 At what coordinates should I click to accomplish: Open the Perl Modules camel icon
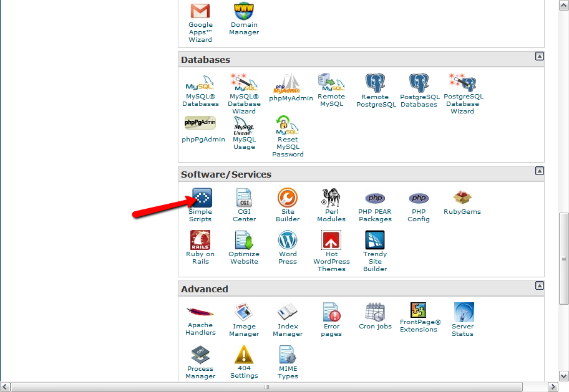(331, 198)
